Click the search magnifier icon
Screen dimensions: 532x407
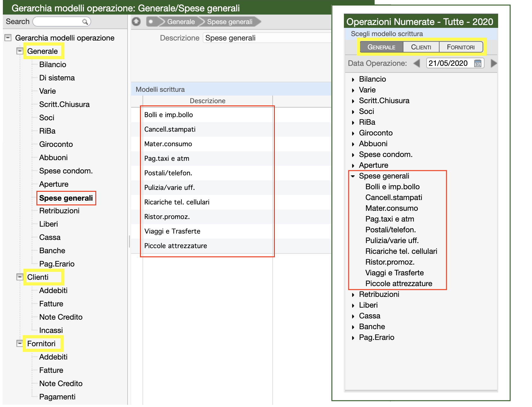tap(85, 22)
